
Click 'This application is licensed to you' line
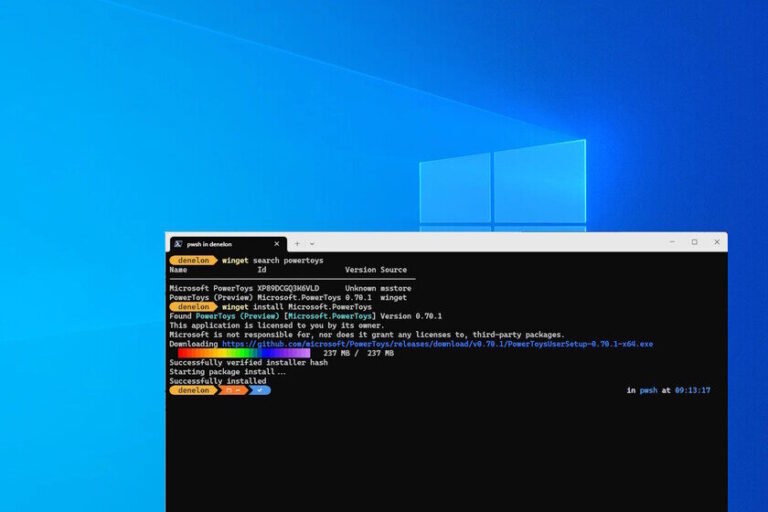(277, 326)
